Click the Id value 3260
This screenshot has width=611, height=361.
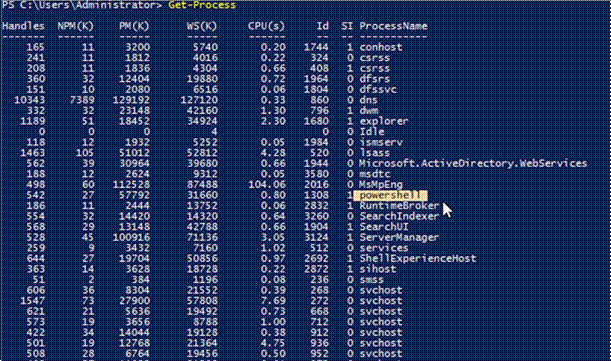[x=316, y=216]
